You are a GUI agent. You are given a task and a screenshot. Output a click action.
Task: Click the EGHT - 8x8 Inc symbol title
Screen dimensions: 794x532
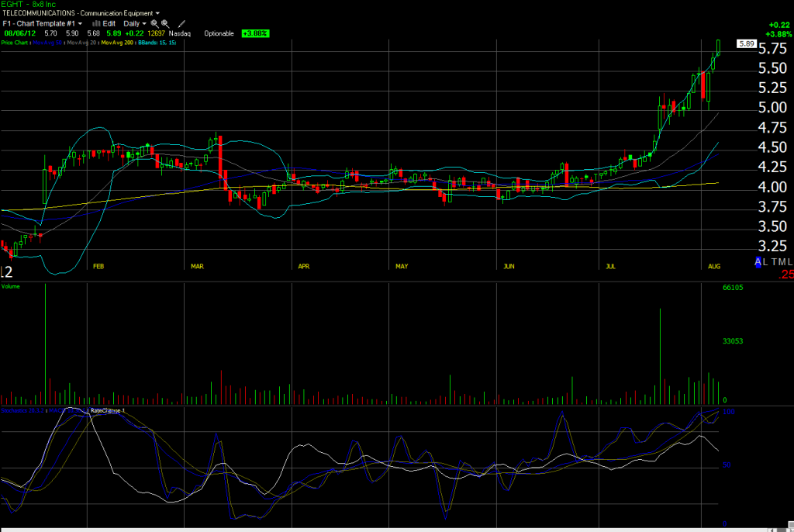pyautogui.click(x=29, y=4)
